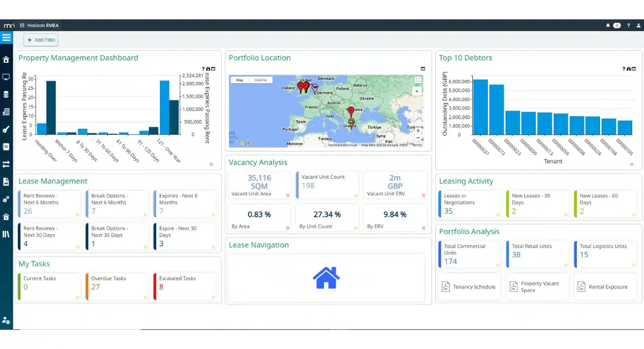Maximize the Top 10 Debtors chart
The height and width of the screenshot is (349, 644).
click(634, 69)
